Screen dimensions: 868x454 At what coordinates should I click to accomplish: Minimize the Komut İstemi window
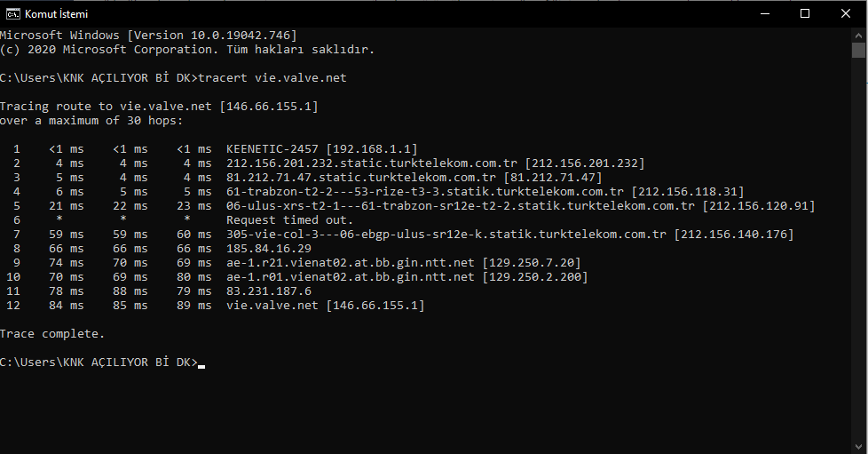tap(765, 14)
